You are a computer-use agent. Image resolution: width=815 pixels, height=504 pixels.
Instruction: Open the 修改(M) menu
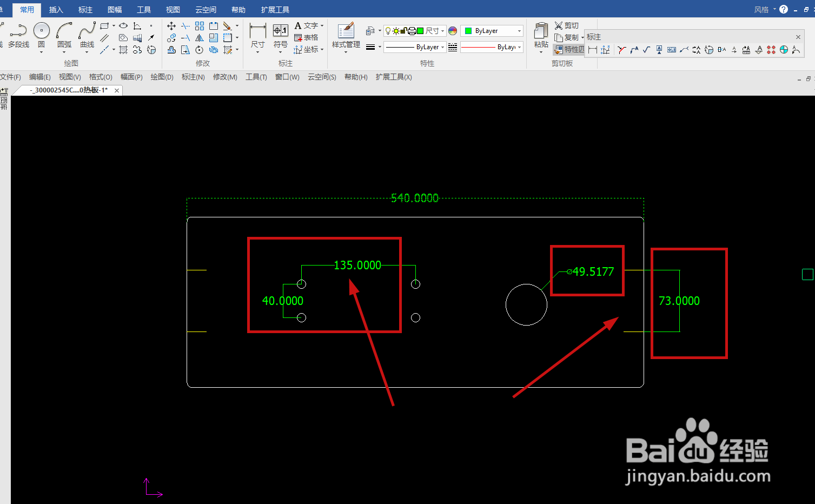point(225,77)
